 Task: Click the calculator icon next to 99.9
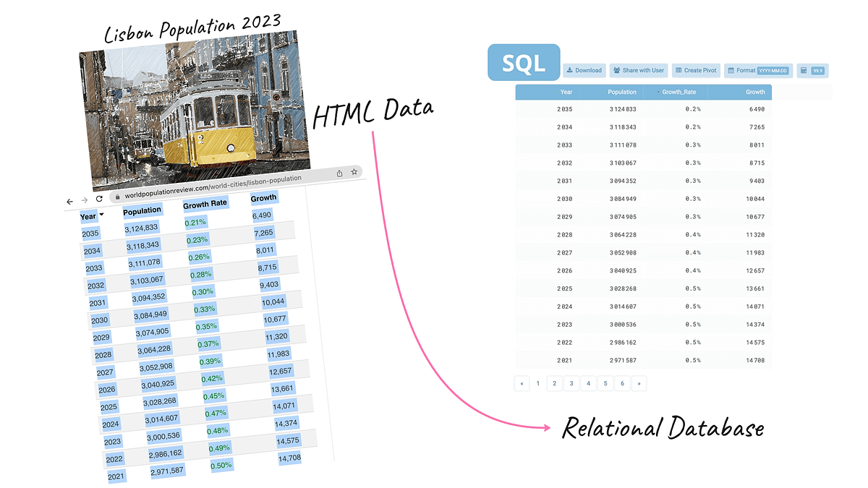point(804,70)
